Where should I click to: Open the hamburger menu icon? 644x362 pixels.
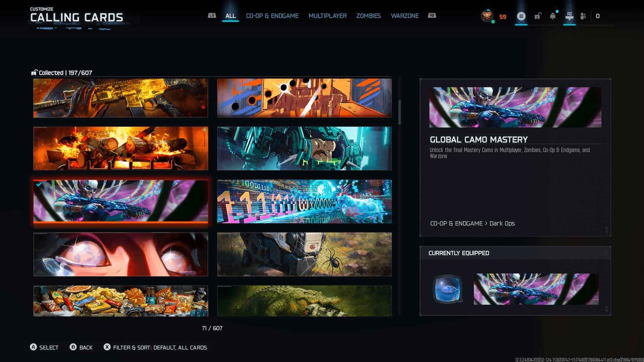pyautogui.click(x=521, y=16)
